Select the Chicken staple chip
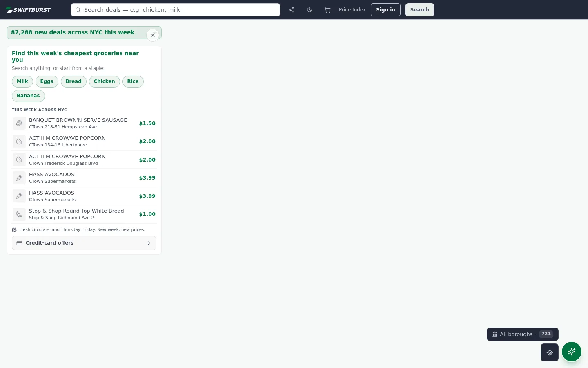Screen dimensions: 588x368 (x=105, y=81)
